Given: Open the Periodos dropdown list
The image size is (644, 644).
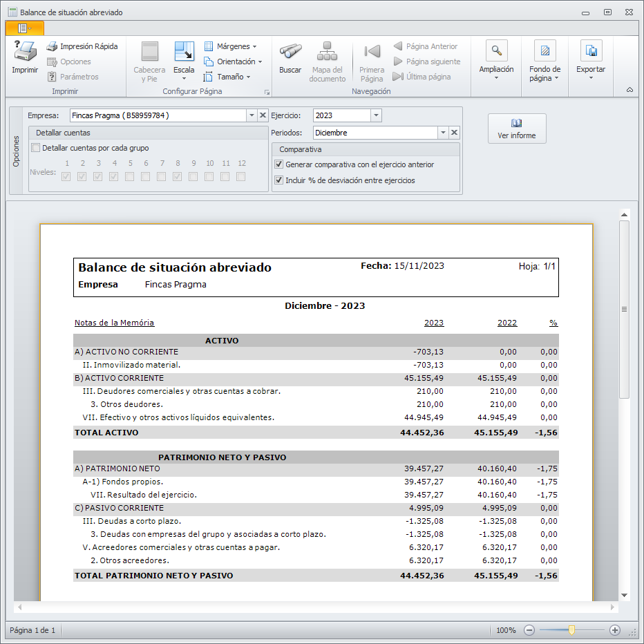Looking at the screenshot, I should click(443, 133).
